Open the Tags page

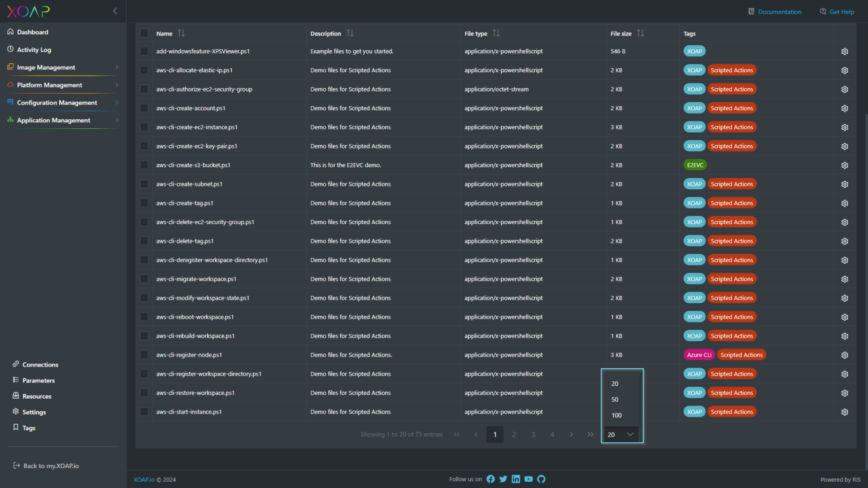pyautogui.click(x=28, y=428)
